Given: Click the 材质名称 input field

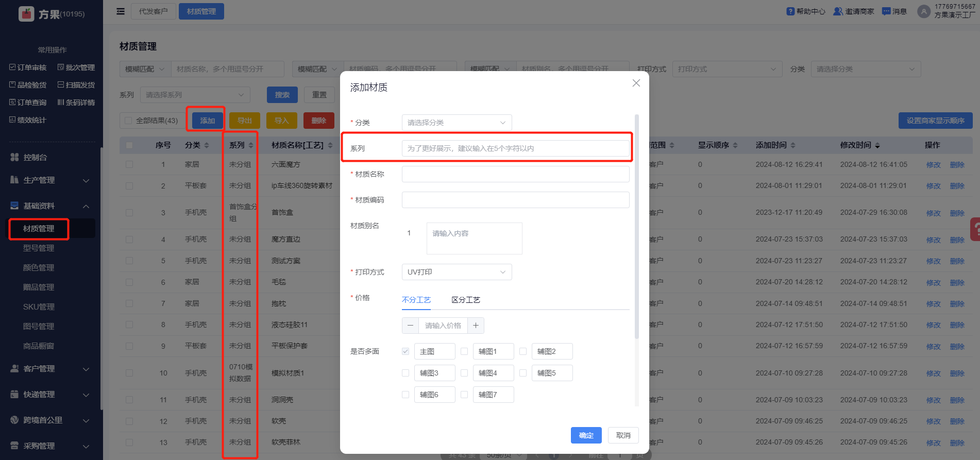Looking at the screenshot, I should coord(515,174).
